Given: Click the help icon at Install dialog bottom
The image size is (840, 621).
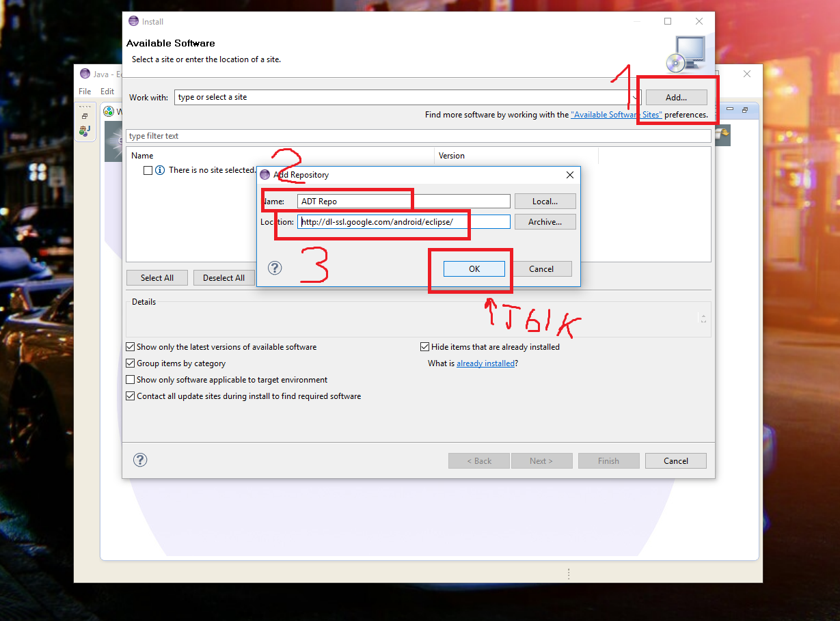Looking at the screenshot, I should [x=139, y=460].
